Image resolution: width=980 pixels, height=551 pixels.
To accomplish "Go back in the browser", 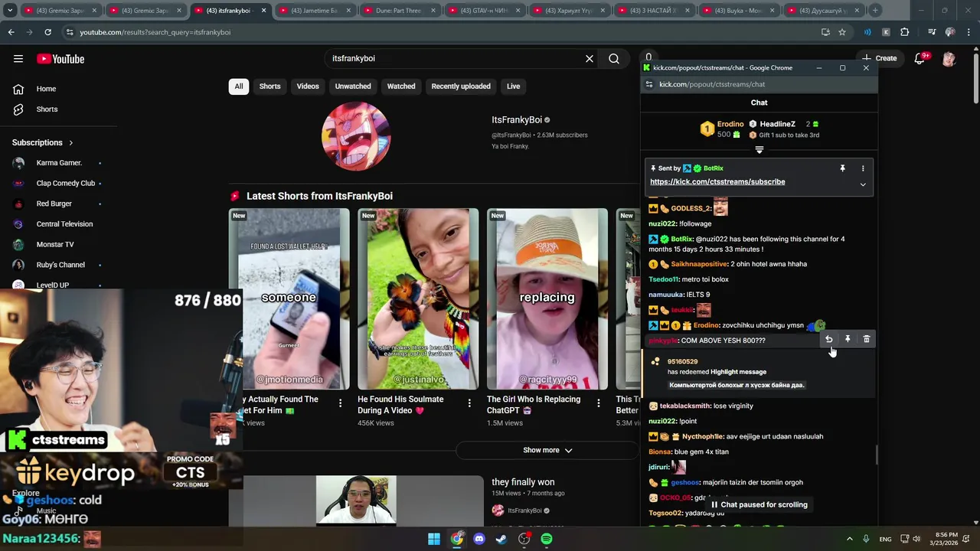I will 11,32.
